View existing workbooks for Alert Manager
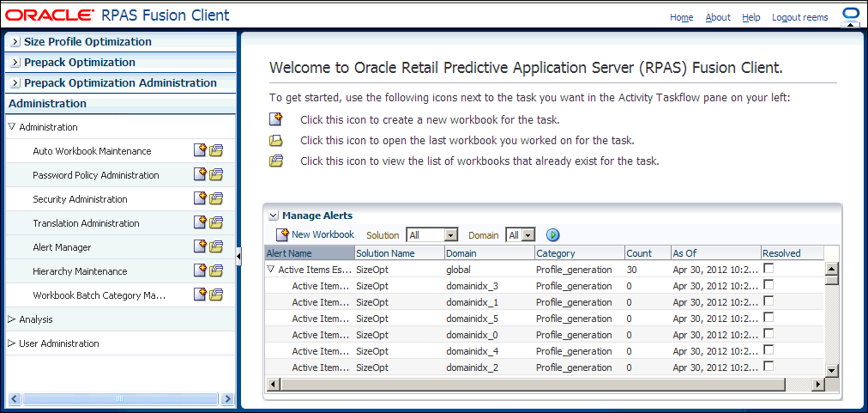The image size is (868, 413). [216, 246]
